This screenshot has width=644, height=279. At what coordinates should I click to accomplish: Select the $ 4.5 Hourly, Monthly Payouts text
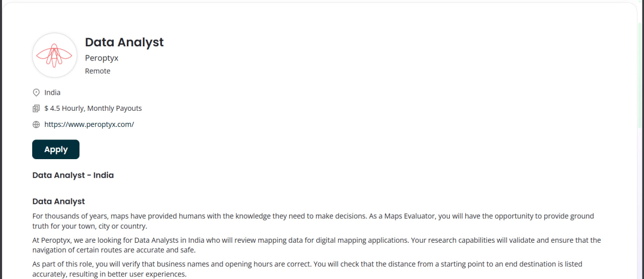93,108
